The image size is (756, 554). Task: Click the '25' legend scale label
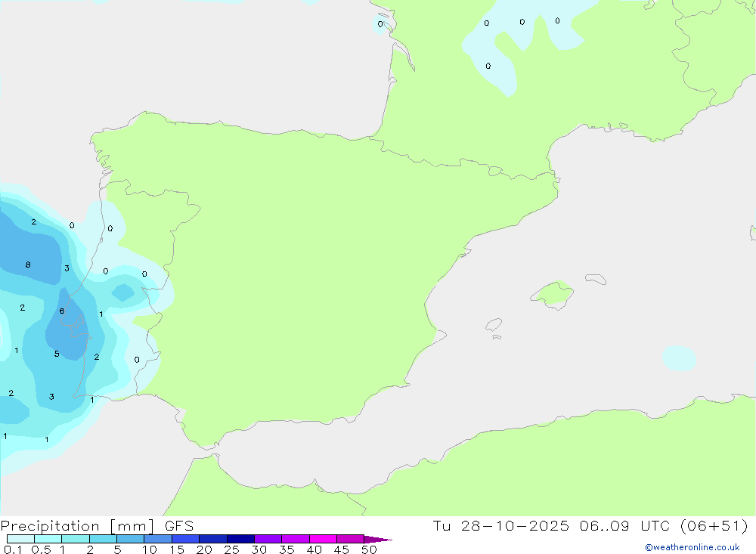[231, 549]
